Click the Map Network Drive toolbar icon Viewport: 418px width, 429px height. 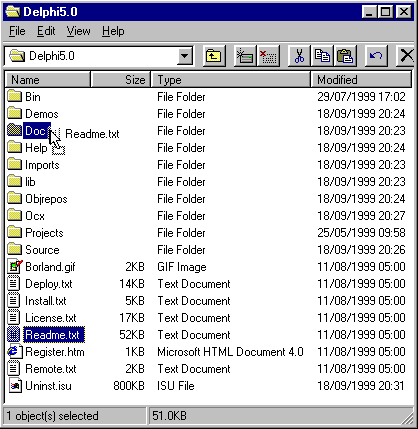click(244, 56)
